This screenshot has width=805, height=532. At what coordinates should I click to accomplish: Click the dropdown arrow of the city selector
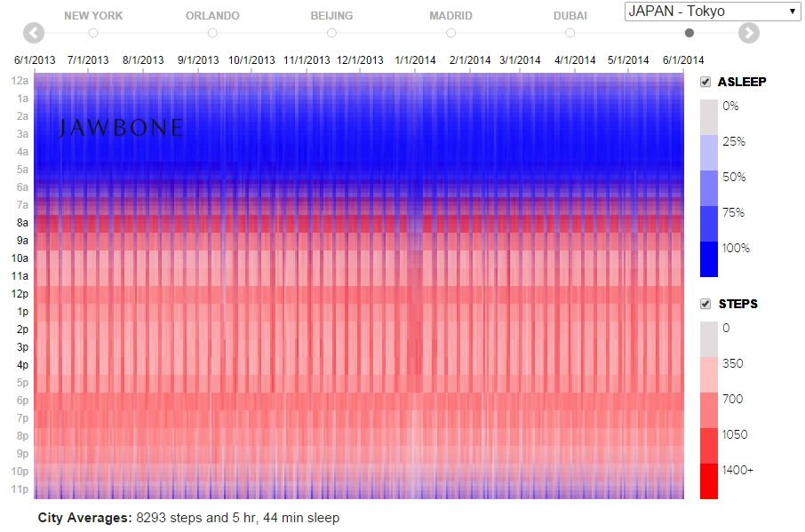[x=793, y=12]
